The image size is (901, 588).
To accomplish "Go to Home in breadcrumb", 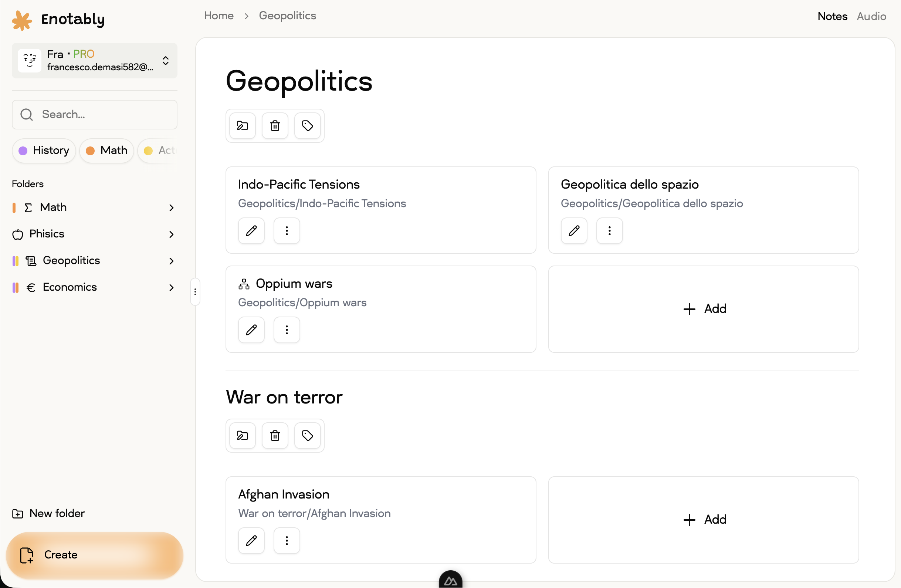I will tap(219, 16).
